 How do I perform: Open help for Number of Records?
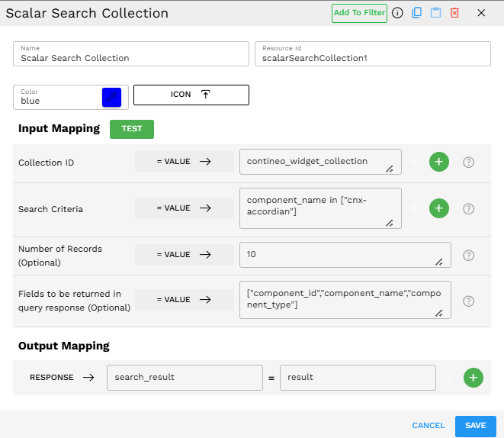pyautogui.click(x=469, y=255)
